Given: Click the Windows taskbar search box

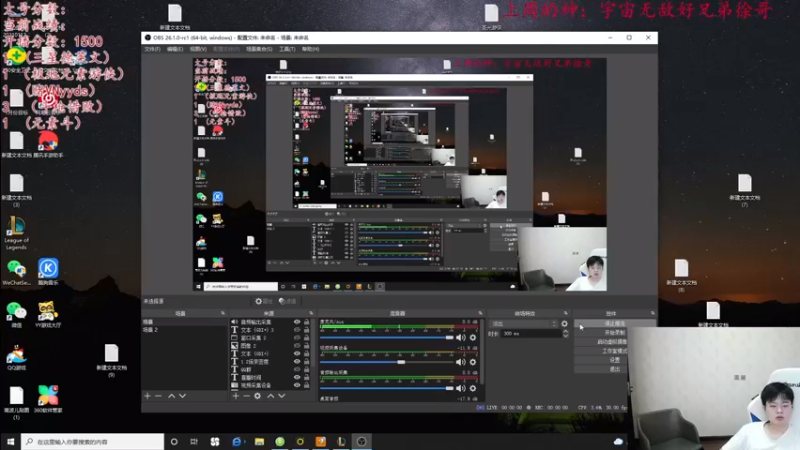Looking at the screenshot, I should click(92, 442).
